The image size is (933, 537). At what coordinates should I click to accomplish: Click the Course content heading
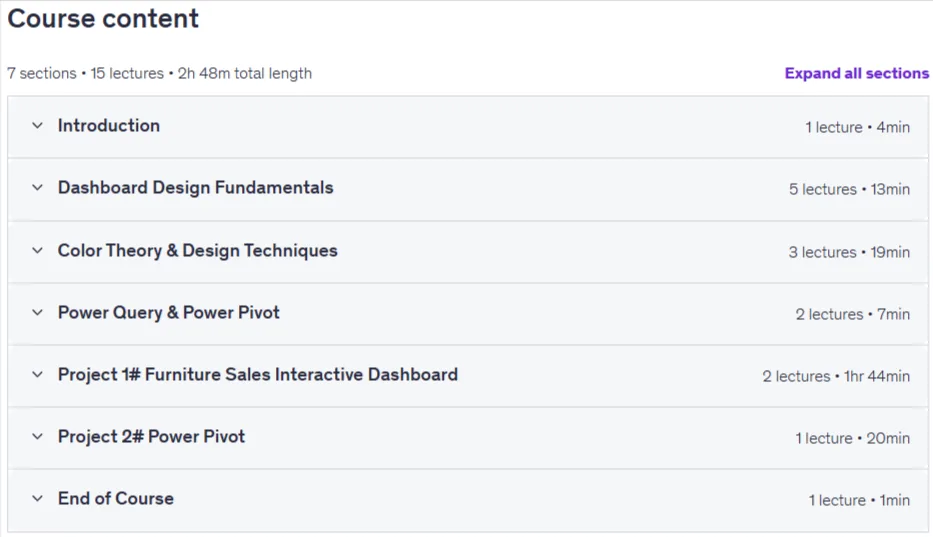coord(103,18)
